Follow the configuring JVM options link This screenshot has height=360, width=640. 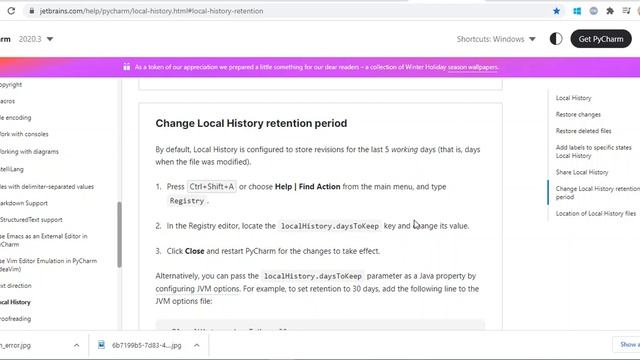click(198, 289)
